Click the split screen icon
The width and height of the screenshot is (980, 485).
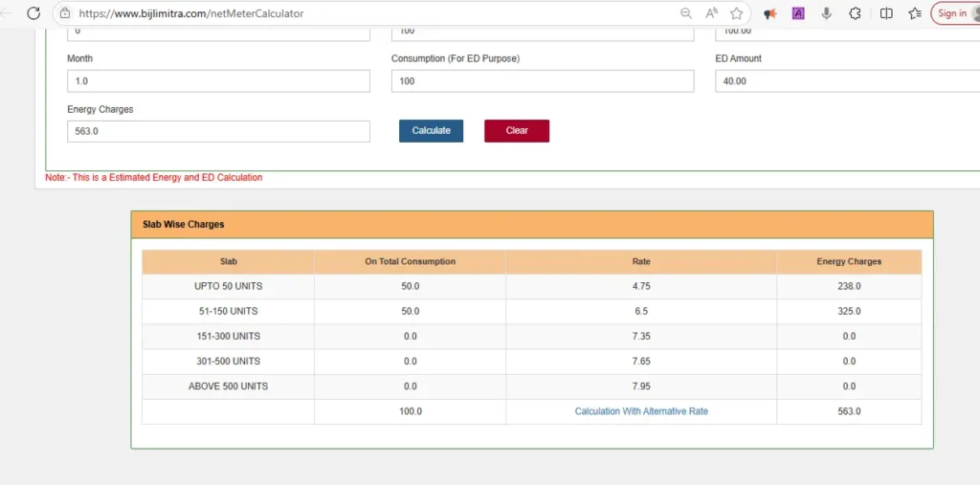click(886, 13)
